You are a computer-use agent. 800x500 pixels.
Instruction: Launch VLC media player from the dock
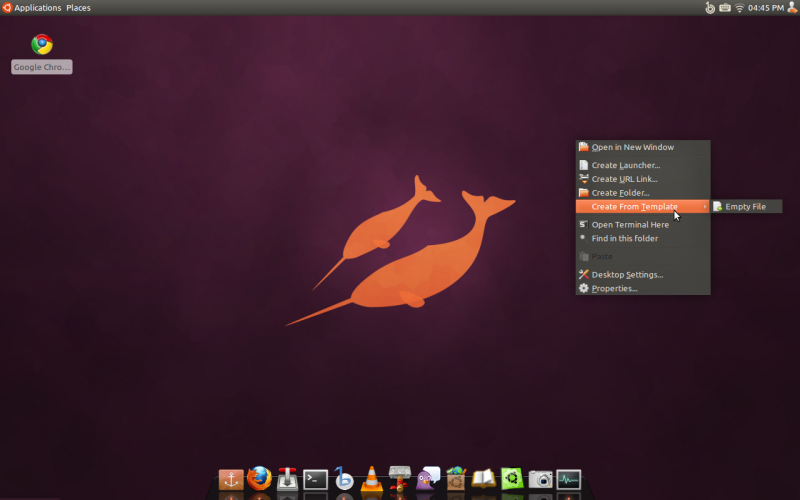pos(371,479)
